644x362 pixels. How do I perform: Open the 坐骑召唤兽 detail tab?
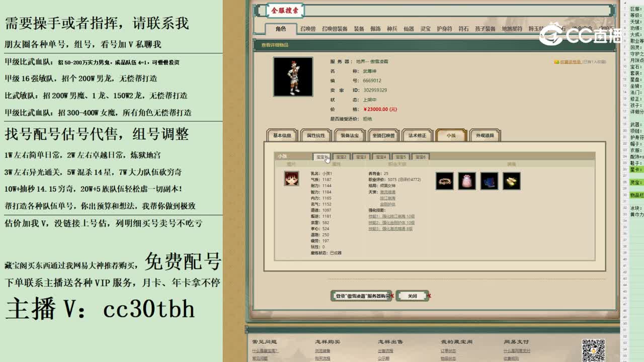click(384, 135)
